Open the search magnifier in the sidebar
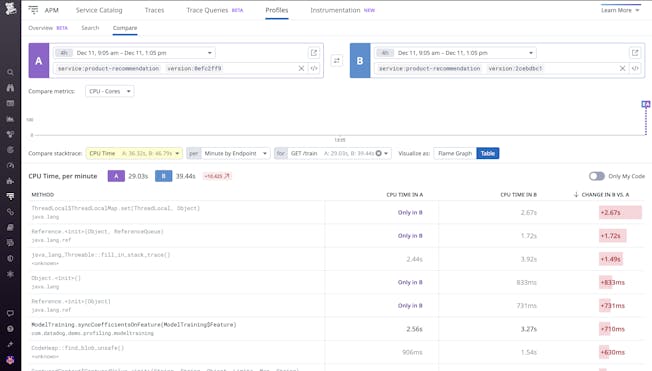The height and width of the screenshot is (371, 652). [x=10, y=72]
